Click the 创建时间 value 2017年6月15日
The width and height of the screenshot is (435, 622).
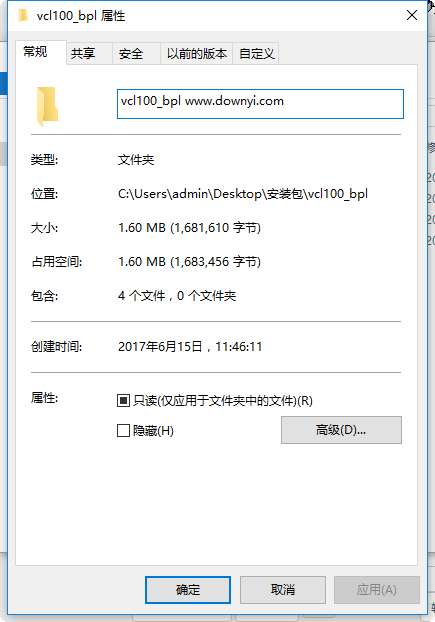pos(160,347)
